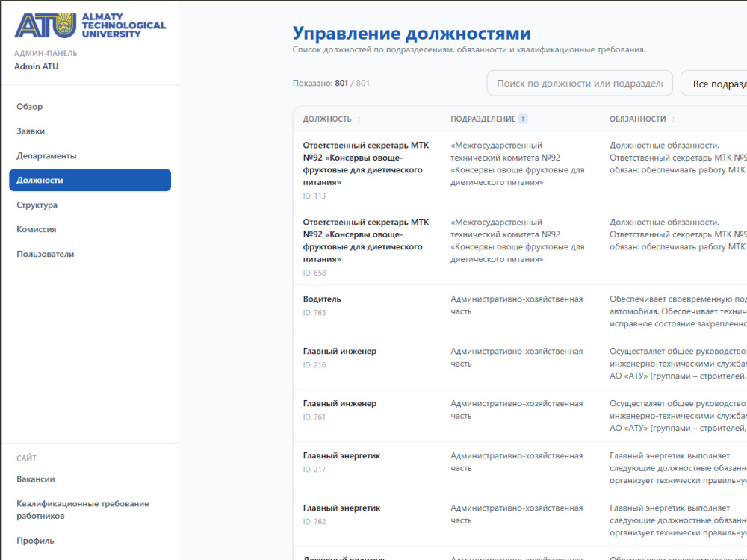Click duties text of Водитель row
The image size is (747, 560).
click(678, 311)
